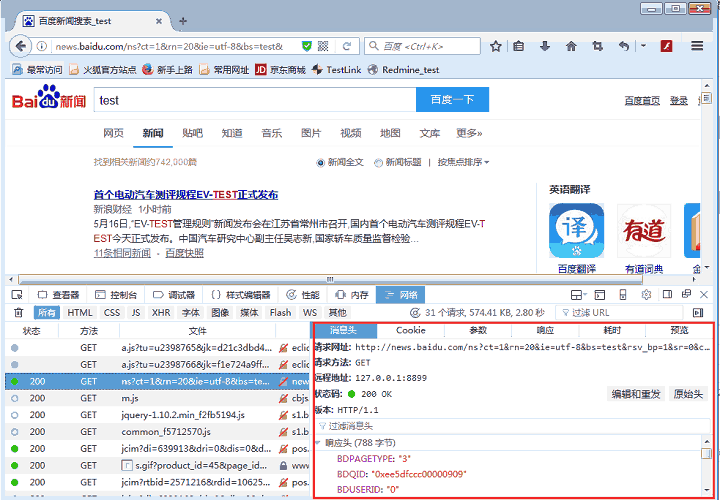Switch to the 样式编辑器 devtools tab

pyautogui.click(x=242, y=295)
